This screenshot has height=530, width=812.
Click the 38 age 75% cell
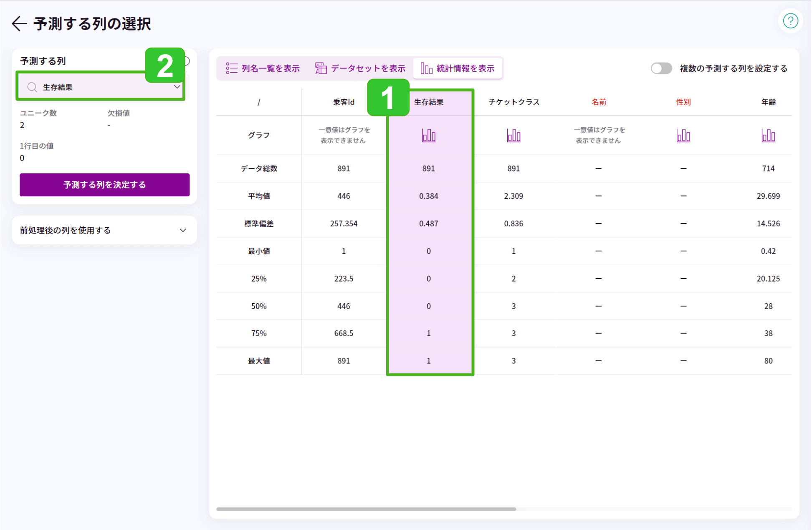pyautogui.click(x=768, y=333)
